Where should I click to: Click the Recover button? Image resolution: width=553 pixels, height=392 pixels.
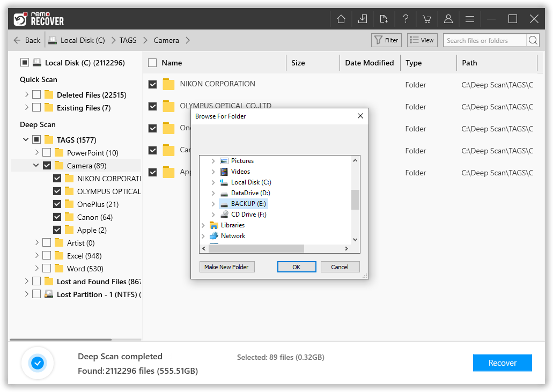tap(502, 363)
